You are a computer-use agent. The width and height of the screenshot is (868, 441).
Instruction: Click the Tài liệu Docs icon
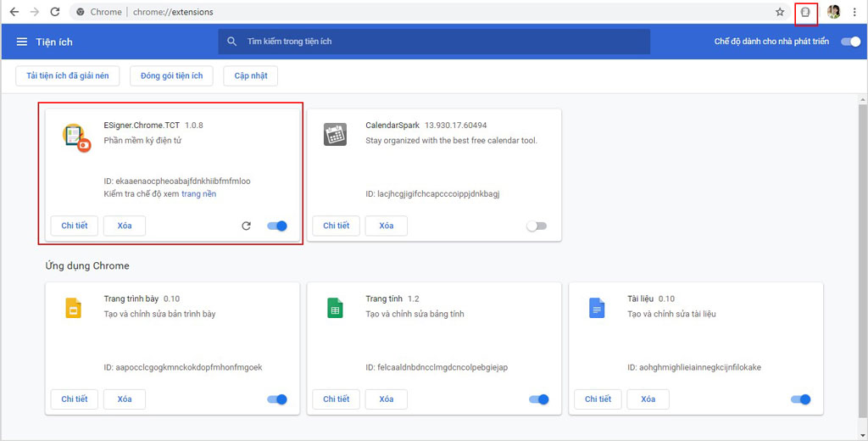597,308
